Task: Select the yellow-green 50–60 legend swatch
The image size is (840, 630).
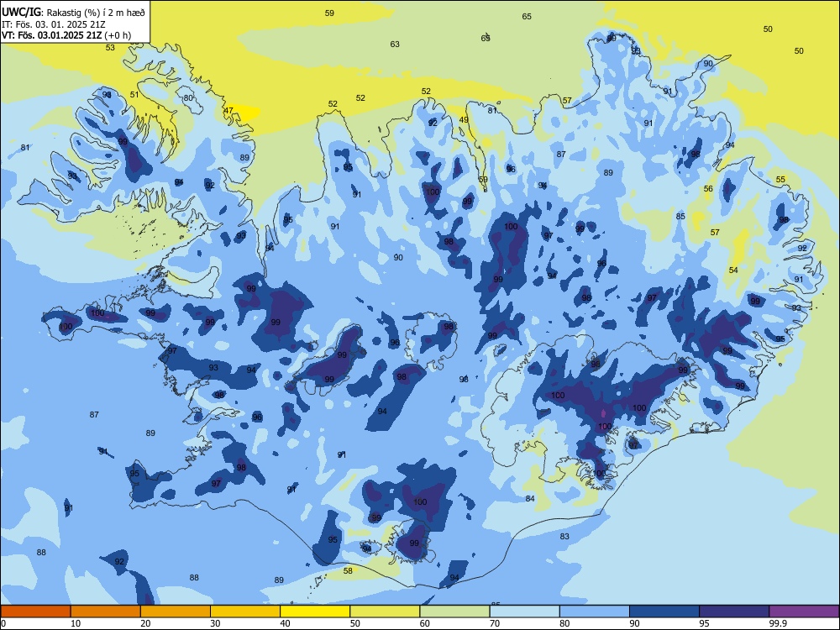Action: [386, 612]
